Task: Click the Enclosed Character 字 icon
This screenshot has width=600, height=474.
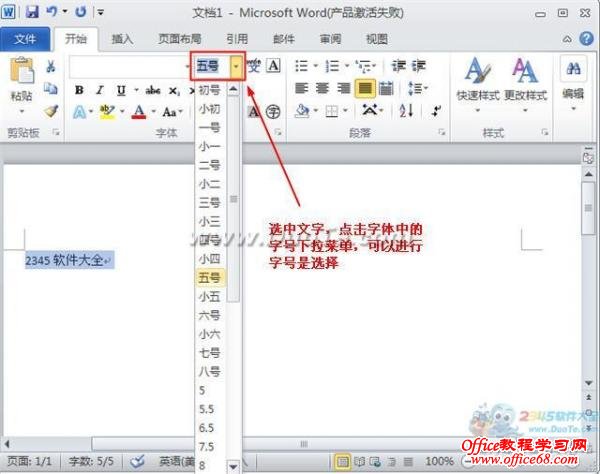Action: [273, 112]
